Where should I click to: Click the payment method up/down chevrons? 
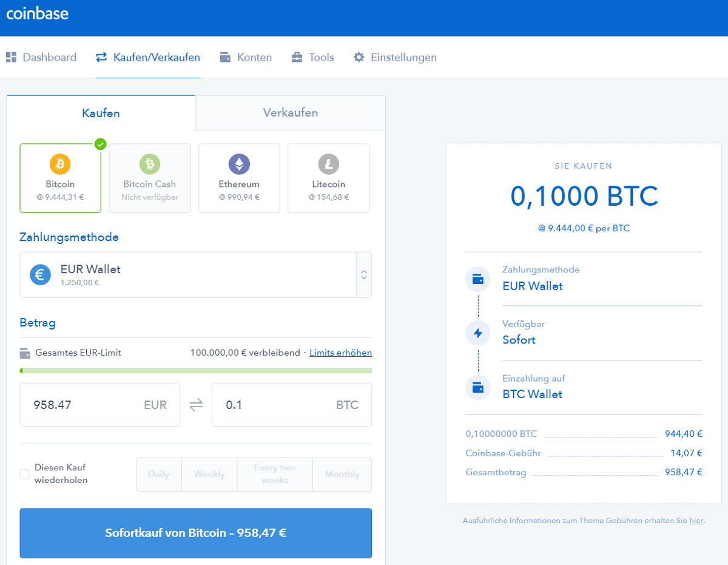point(364,275)
